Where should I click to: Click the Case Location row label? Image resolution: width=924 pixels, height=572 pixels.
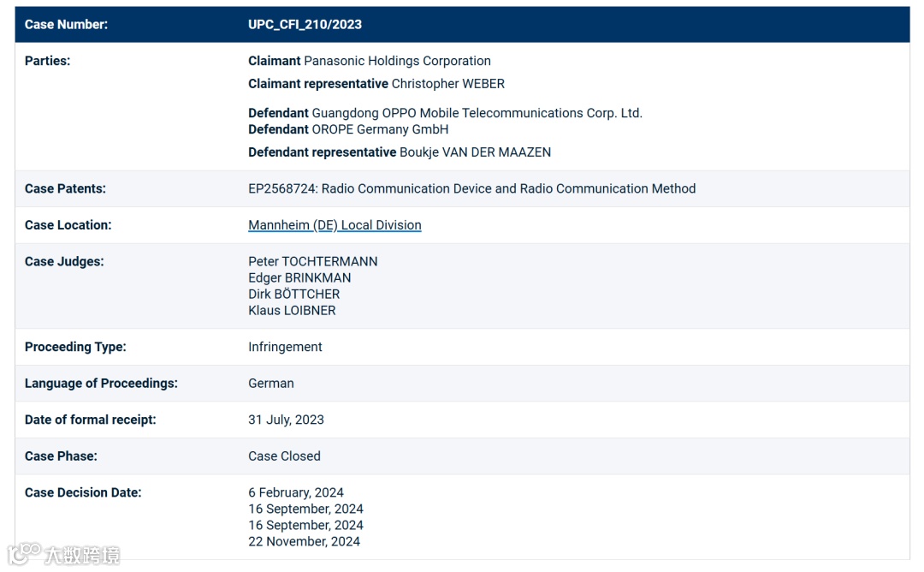[x=68, y=225]
